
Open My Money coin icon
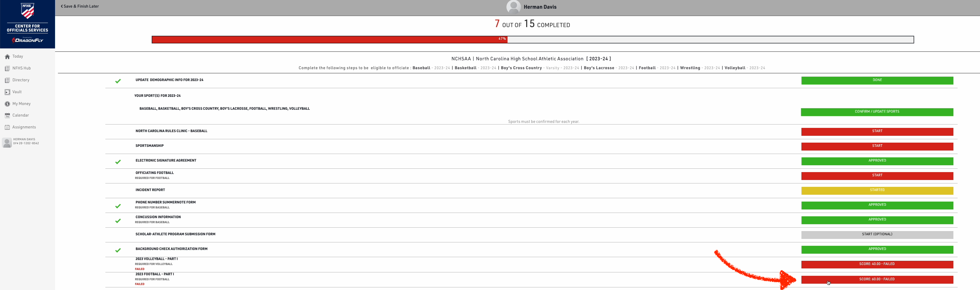point(7,104)
